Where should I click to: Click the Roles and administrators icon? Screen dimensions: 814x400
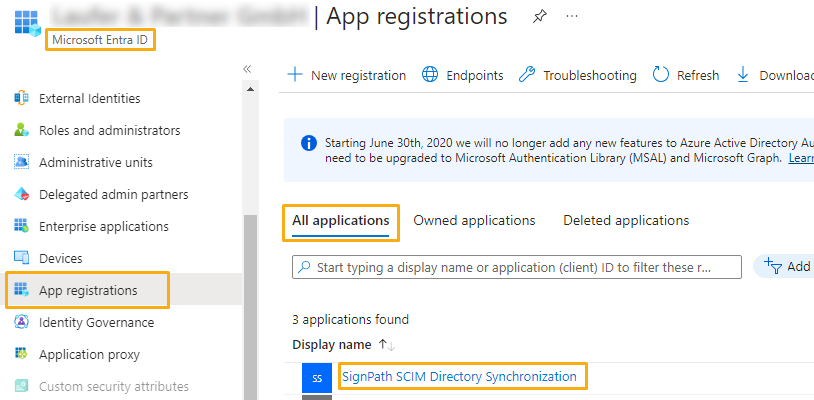[x=21, y=130]
